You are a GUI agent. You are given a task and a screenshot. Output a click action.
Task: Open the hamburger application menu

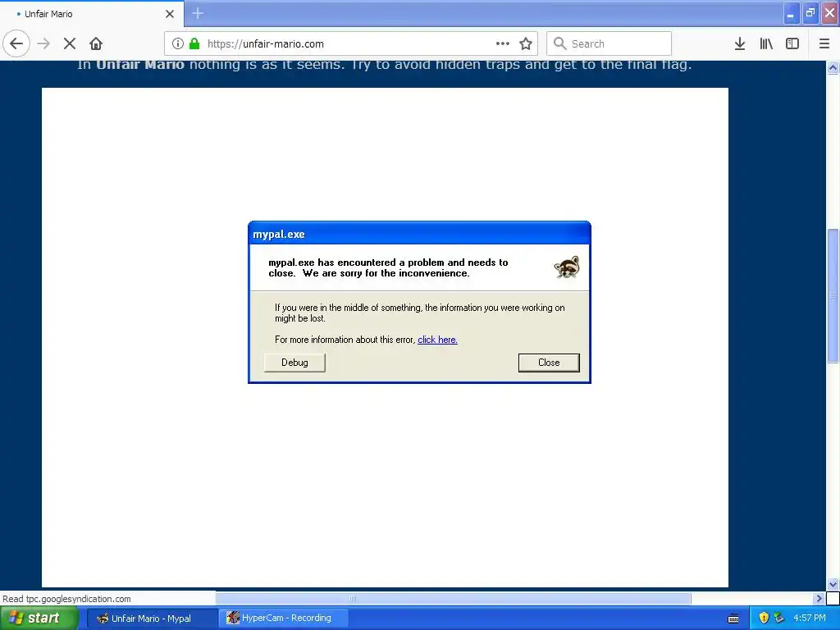tap(824, 43)
